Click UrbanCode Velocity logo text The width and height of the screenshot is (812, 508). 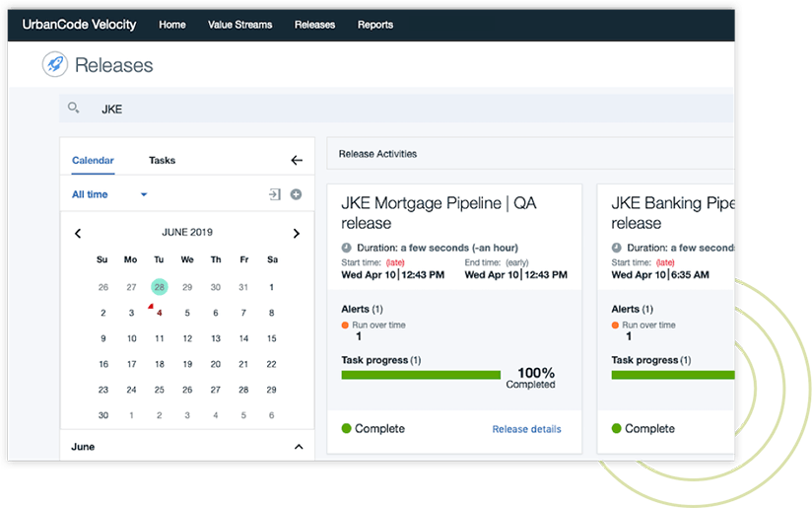[x=79, y=25]
